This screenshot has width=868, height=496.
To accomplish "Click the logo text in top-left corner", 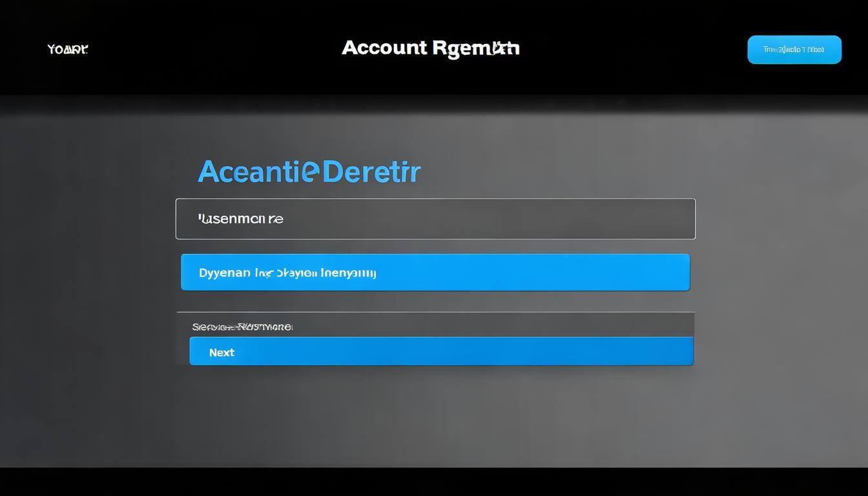I will point(67,49).
